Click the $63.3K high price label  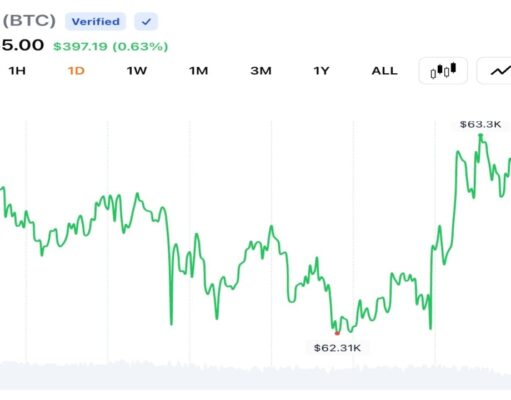[480, 124]
